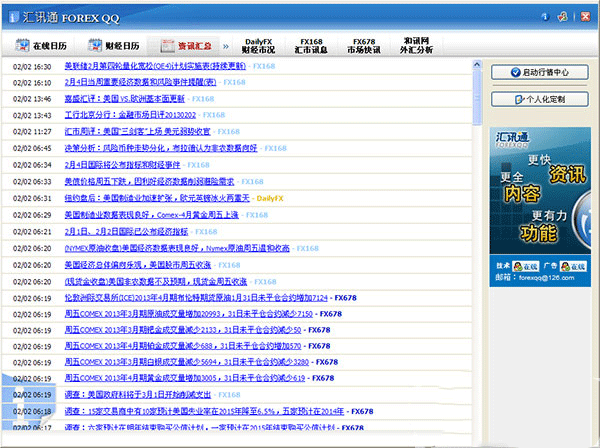Click timestamp 02/02 06:33
This screenshot has width=600, height=448.
pyautogui.click(x=32, y=181)
